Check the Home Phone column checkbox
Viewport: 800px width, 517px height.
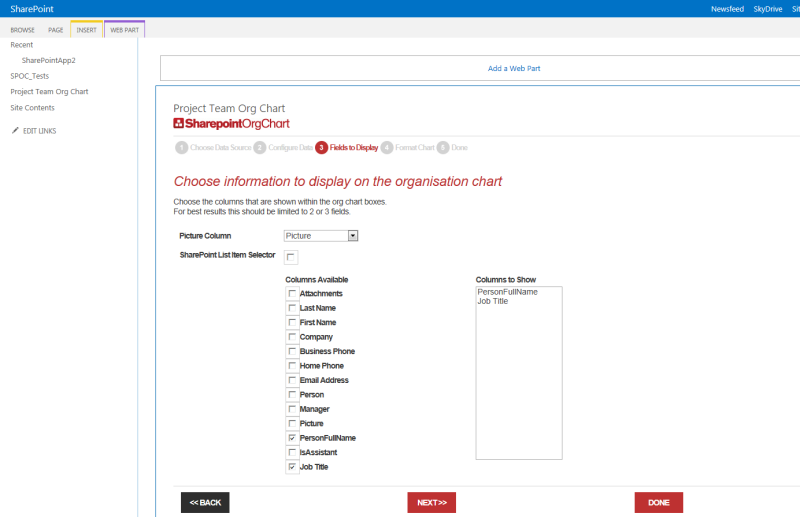[292, 365]
